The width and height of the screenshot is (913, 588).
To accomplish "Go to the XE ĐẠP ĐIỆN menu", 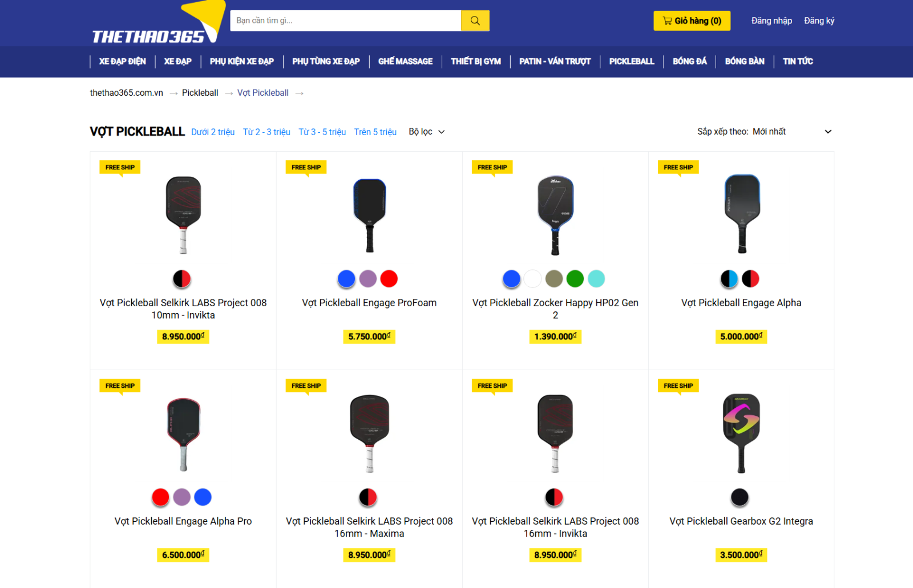I will pyautogui.click(x=122, y=61).
